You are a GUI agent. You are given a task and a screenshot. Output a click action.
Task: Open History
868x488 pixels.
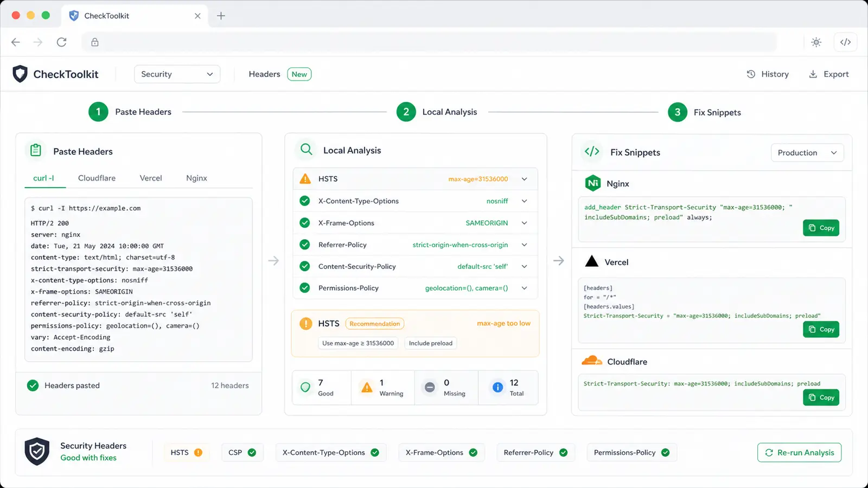[x=768, y=74]
